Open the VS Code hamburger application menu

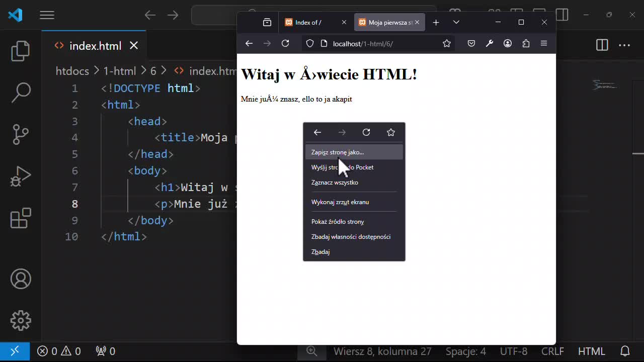[x=47, y=15]
